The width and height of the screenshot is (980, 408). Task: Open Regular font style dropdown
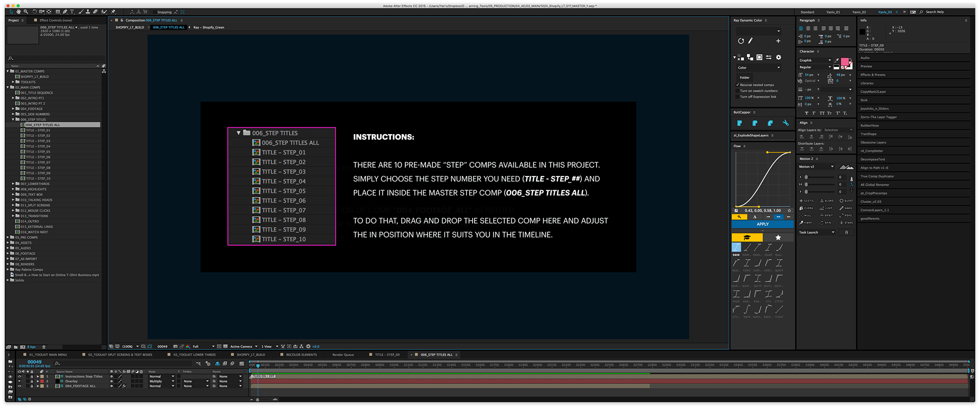click(815, 67)
